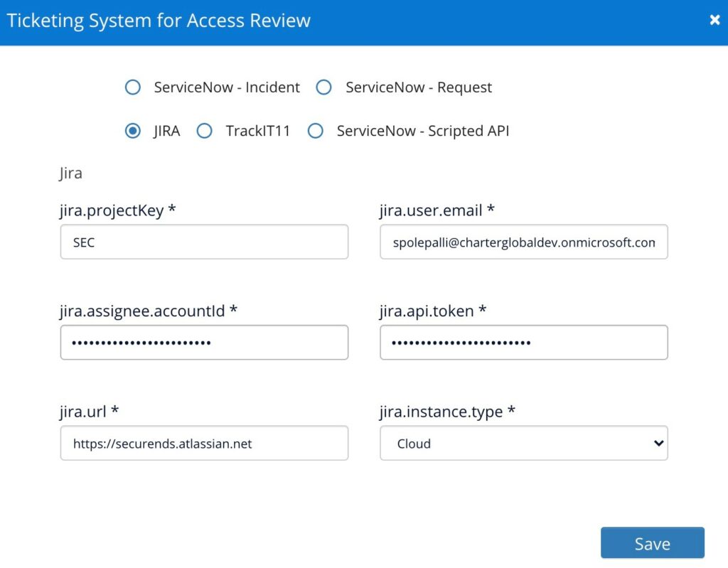This screenshot has width=728, height=568.
Task: Click the 'jira.url *' label
Action: tap(89, 412)
